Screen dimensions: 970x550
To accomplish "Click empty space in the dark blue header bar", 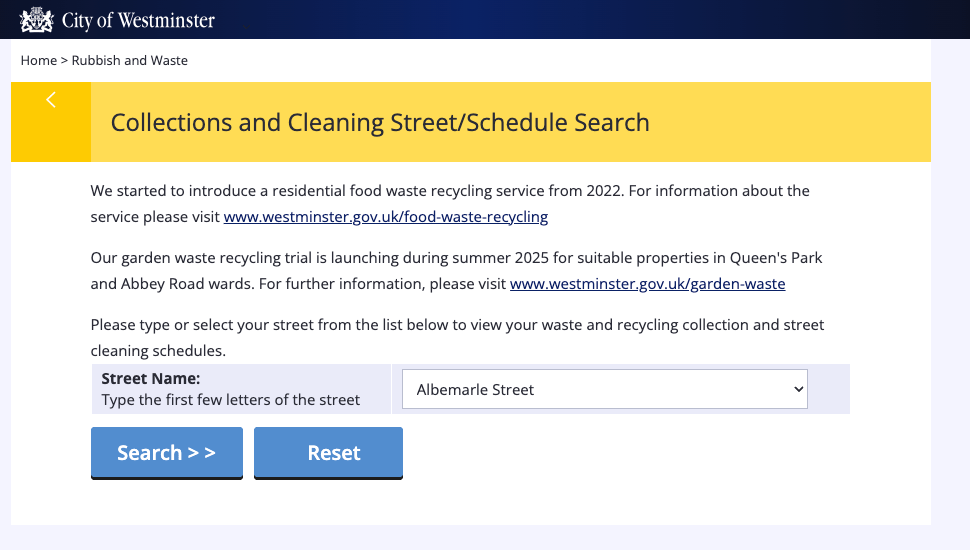I will point(600,19).
